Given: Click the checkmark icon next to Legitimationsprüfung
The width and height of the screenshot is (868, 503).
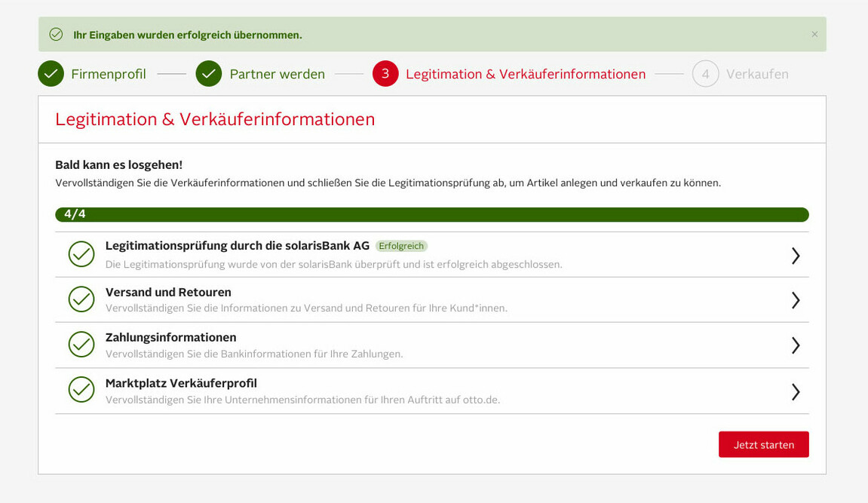Looking at the screenshot, I should pos(81,254).
